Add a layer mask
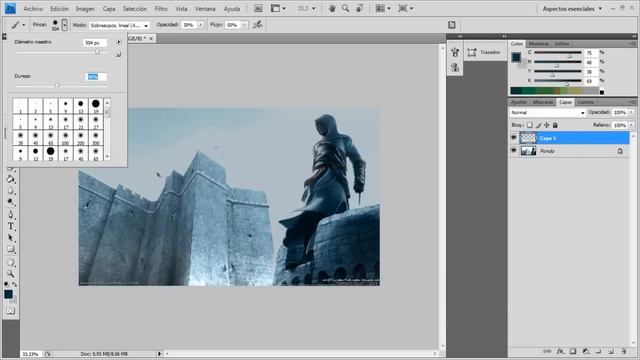Screen dimensions: 640x360 point(573,351)
